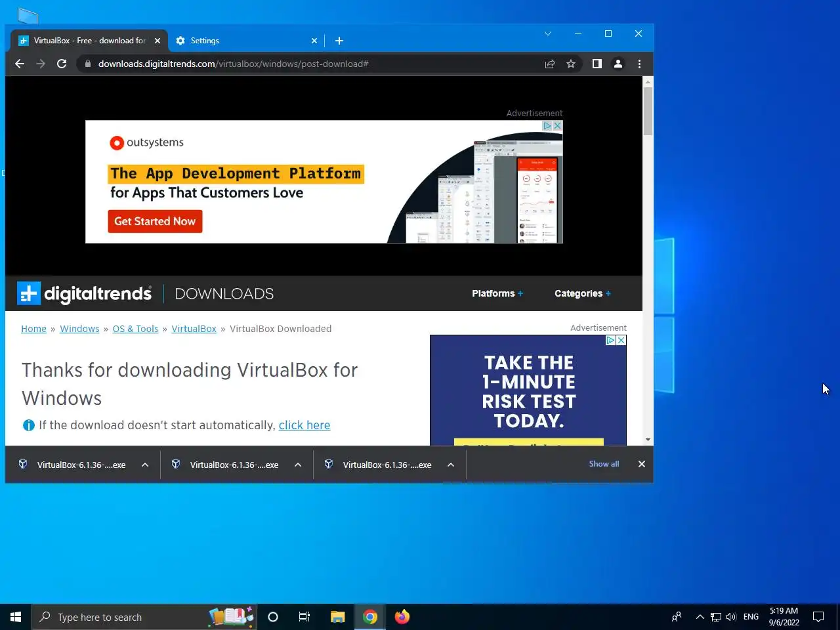Expand options for first VirtualBox download
The image size is (840, 630).
coord(145,465)
